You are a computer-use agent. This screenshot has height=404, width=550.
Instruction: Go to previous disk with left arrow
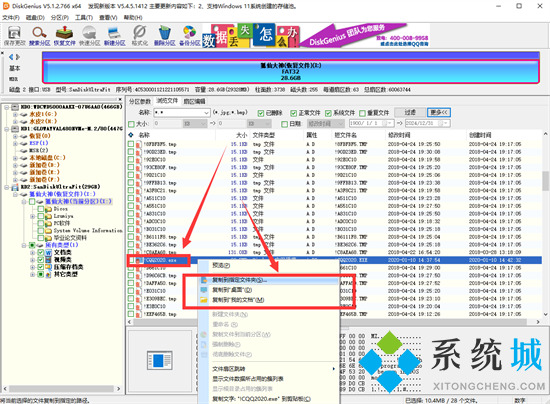[11, 57]
